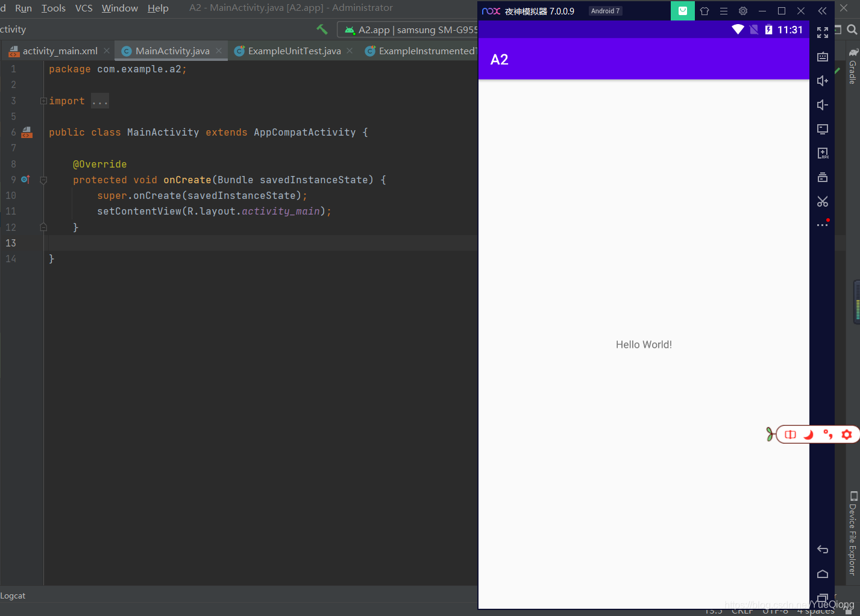This screenshot has height=616, width=860.
Task: Click the sprout logo on input toolbar
Action: (x=770, y=434)
